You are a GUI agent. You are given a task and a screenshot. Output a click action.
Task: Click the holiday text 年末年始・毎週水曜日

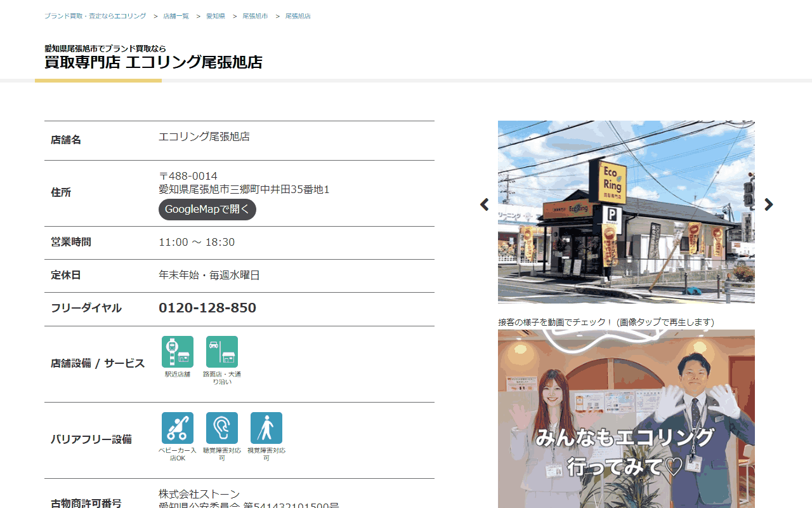click(x=209, y=275)
